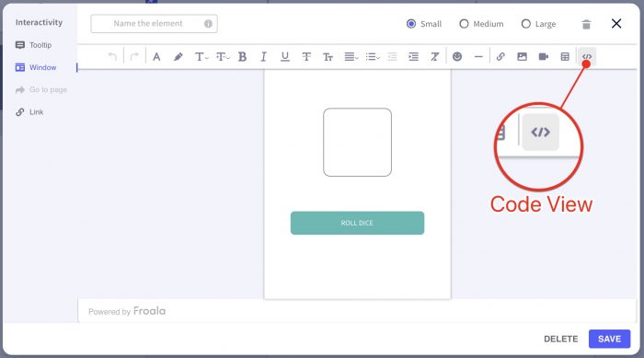This screenshot has height=358, width=644.
Task: Focus the Name the element field
Action: pyautogui.click(x=154, y=24)
